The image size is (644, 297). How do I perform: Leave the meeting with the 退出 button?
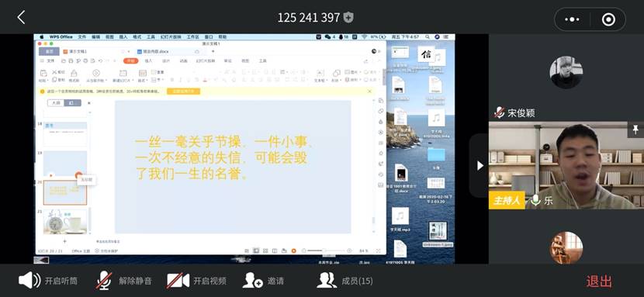coord(599,281)
